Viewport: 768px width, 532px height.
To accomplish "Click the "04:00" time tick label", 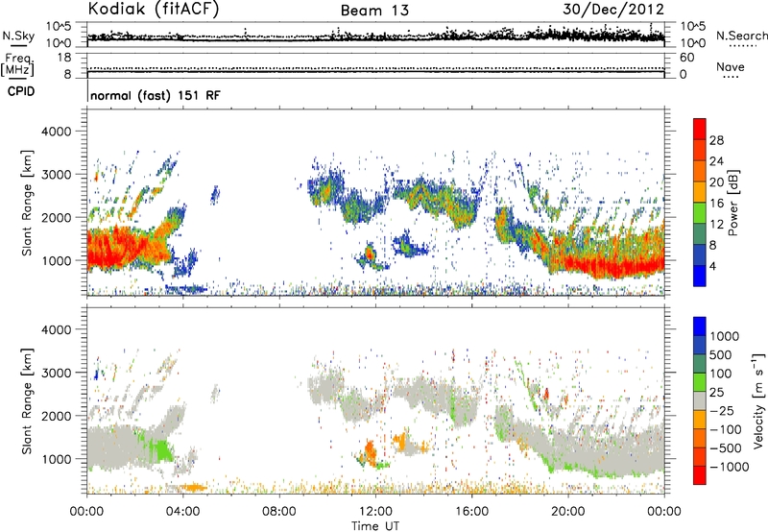I will (x=182, y=512).
